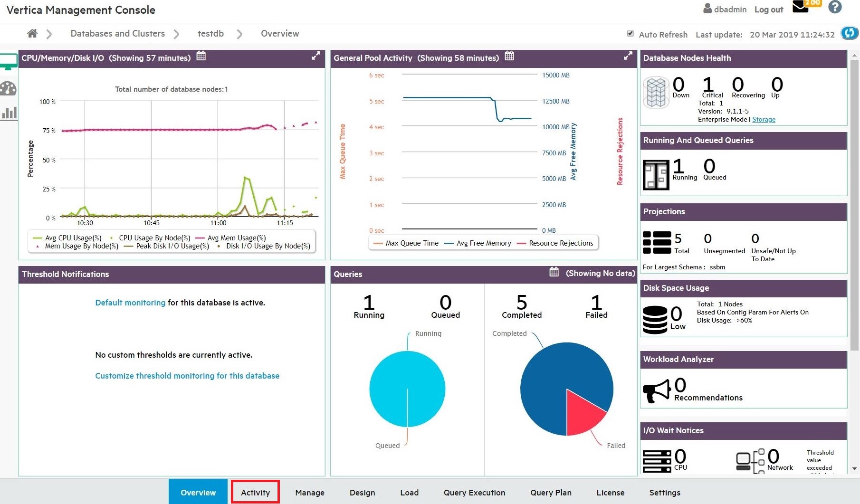This screenshot has height=504, width=860.
Task: Expand the General Pool Activity chart
Action: point(628,56)
